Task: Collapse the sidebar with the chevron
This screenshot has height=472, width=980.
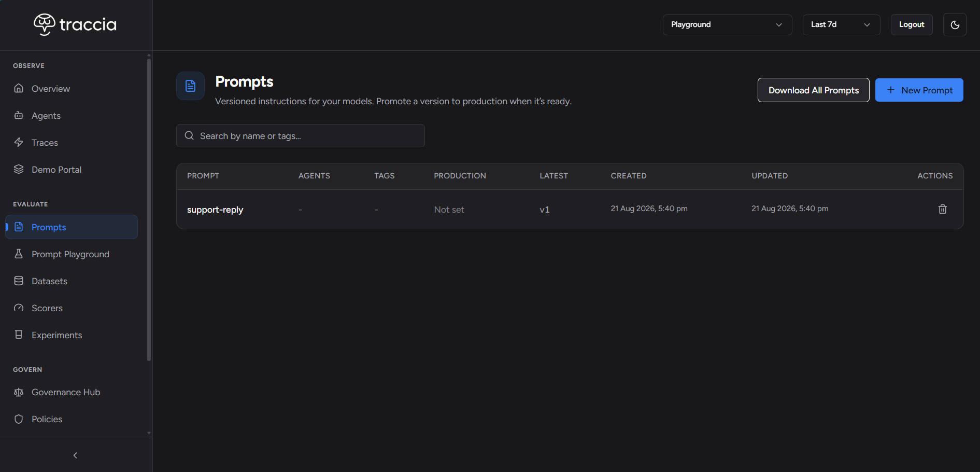Action: [75, 455]
